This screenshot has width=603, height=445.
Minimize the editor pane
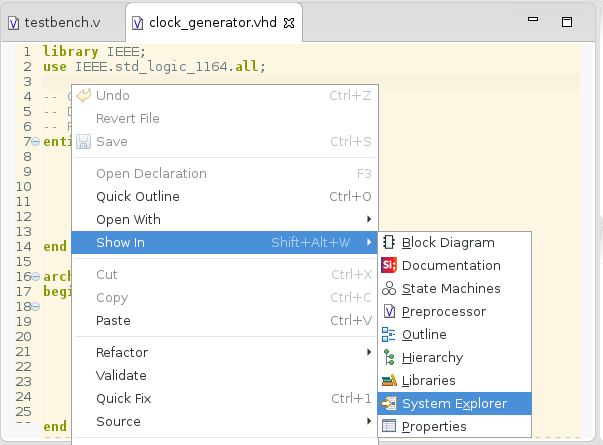(x=533, y=19)
